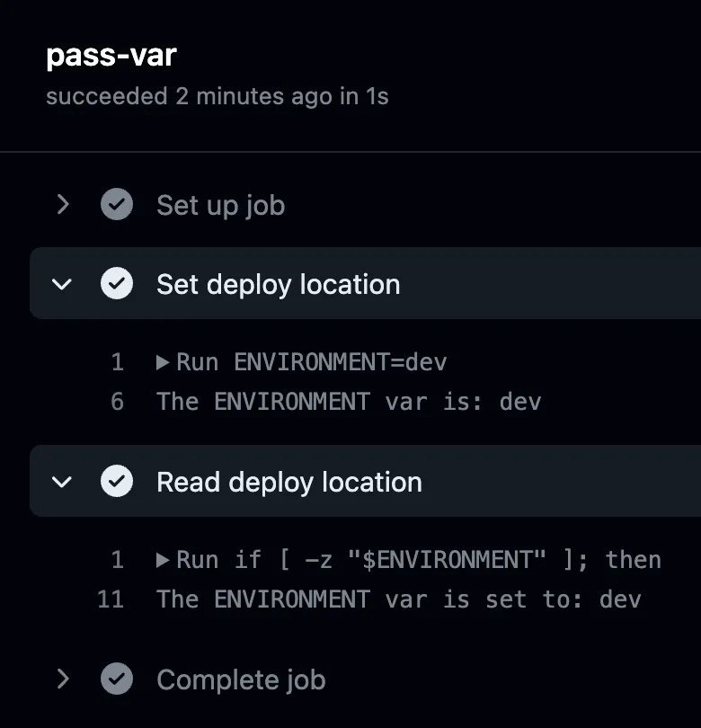Click the disclosure triangle before Run ENVIRONMENT=dev
The image size is (701, 728).
coord(164,361)
